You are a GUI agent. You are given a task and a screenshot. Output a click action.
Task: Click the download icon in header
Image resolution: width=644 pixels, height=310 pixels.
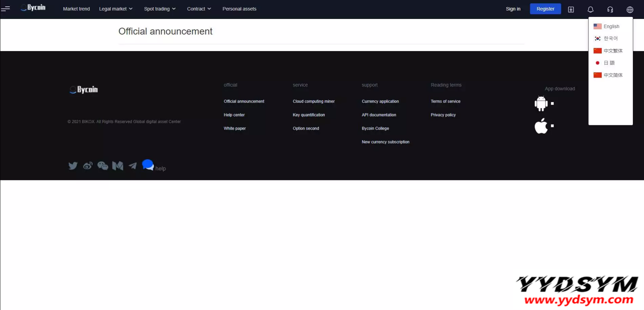click(x=571, y=9)
